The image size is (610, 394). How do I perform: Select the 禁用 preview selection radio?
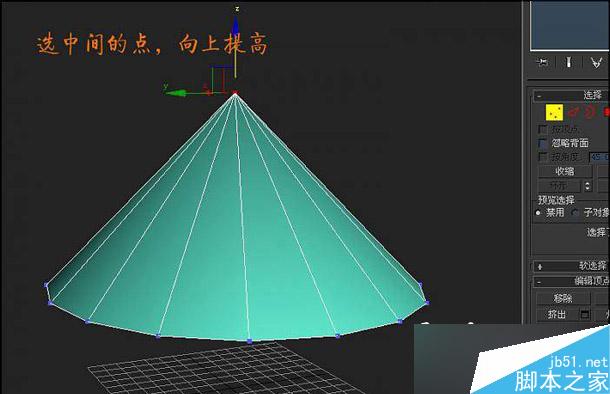pos(538,213)
